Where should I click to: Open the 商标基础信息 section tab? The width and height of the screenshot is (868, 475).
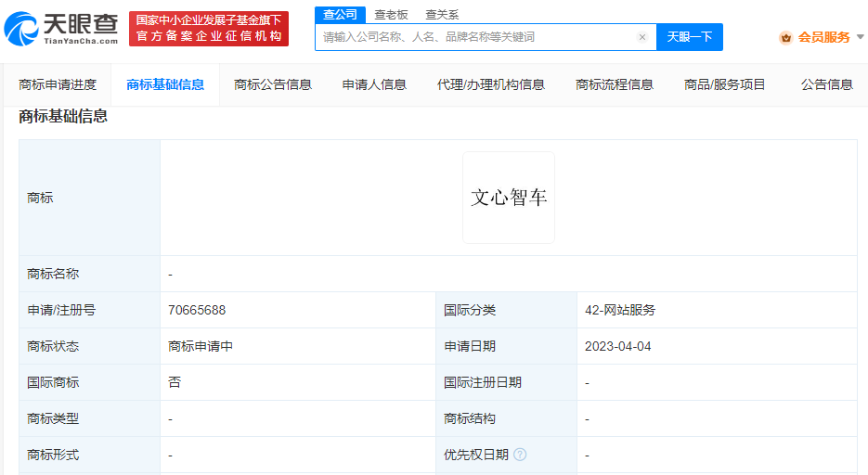(x=165, y=84)
